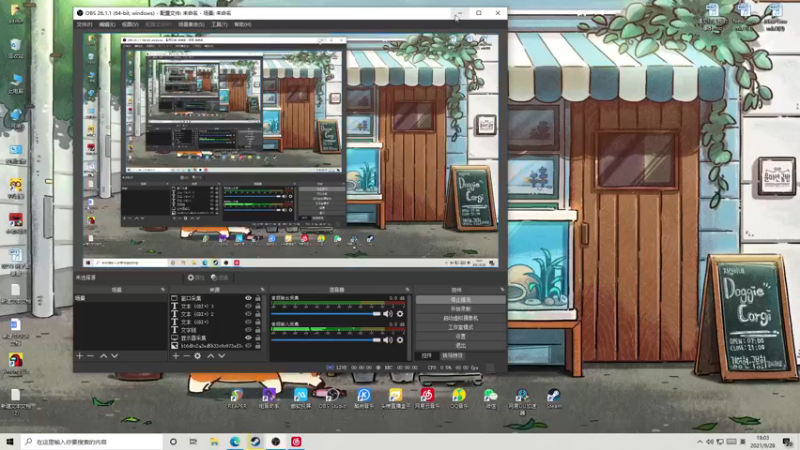Switch to the 控件 tab
The height and width of the screenshot is (450, 800).
427,356
